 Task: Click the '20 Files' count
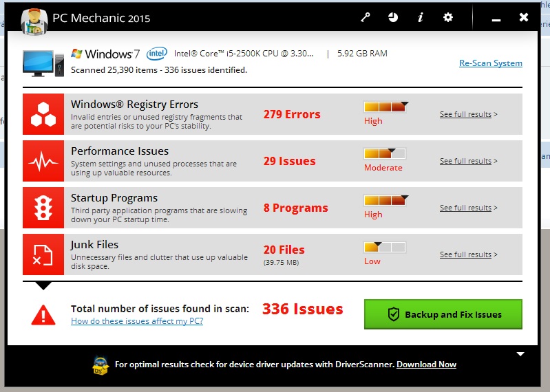point(284,250)
